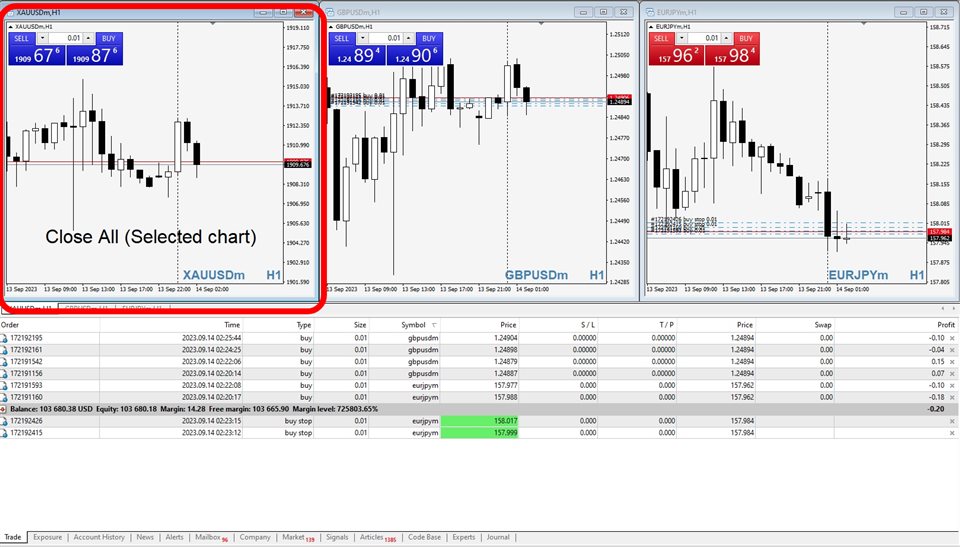Maximize the GBPUSDm,H1 chart window
This screenshot has width=960, height=547.
pyautogui.click(x=603, y=12)
